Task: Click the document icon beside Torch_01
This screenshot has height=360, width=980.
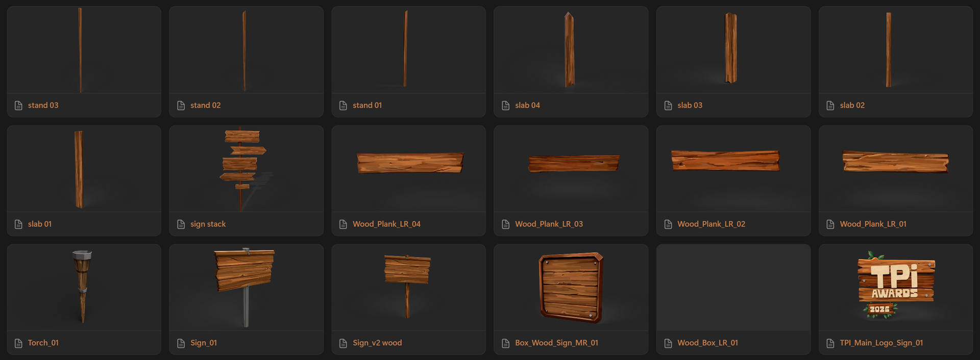Action: (x=18, y=343)
